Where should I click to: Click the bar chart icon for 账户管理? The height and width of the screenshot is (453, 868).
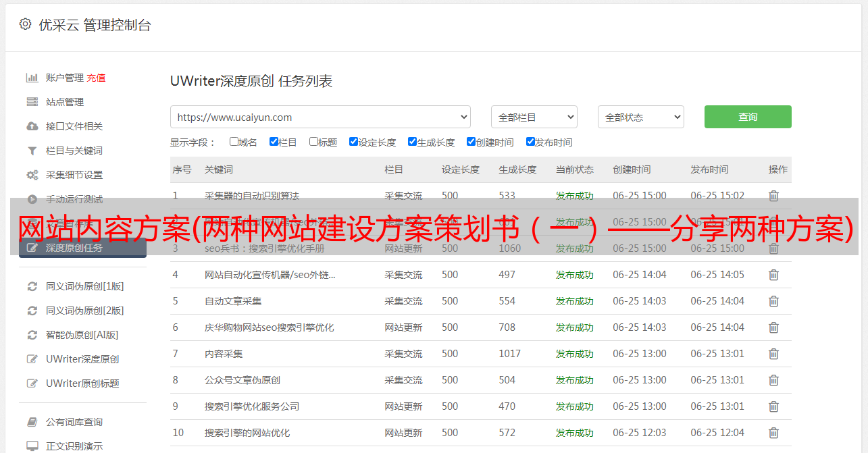32,78
